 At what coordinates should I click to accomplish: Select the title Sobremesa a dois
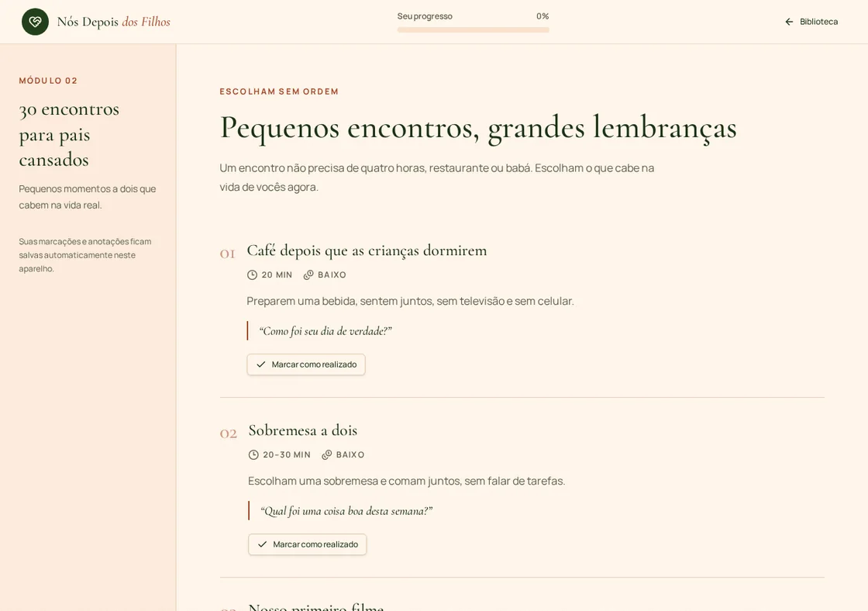pyautogui.click(x=303, y=430)
